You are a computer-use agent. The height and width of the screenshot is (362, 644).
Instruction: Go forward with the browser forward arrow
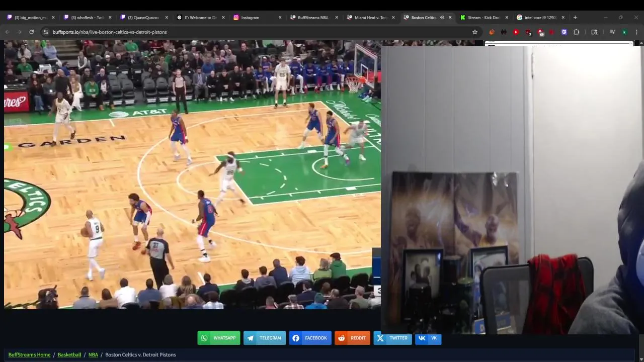[19, 32]
